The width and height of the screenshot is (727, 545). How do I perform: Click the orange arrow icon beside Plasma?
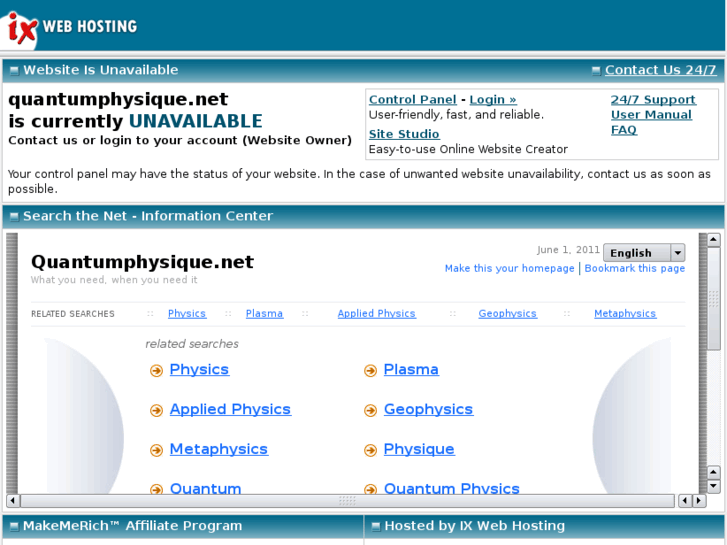[370, 371]
